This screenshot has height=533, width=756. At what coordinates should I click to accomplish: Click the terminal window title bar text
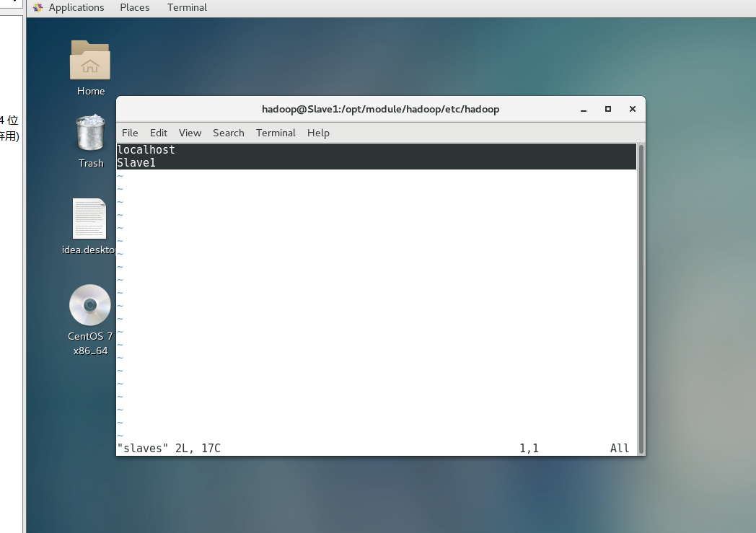380,110
